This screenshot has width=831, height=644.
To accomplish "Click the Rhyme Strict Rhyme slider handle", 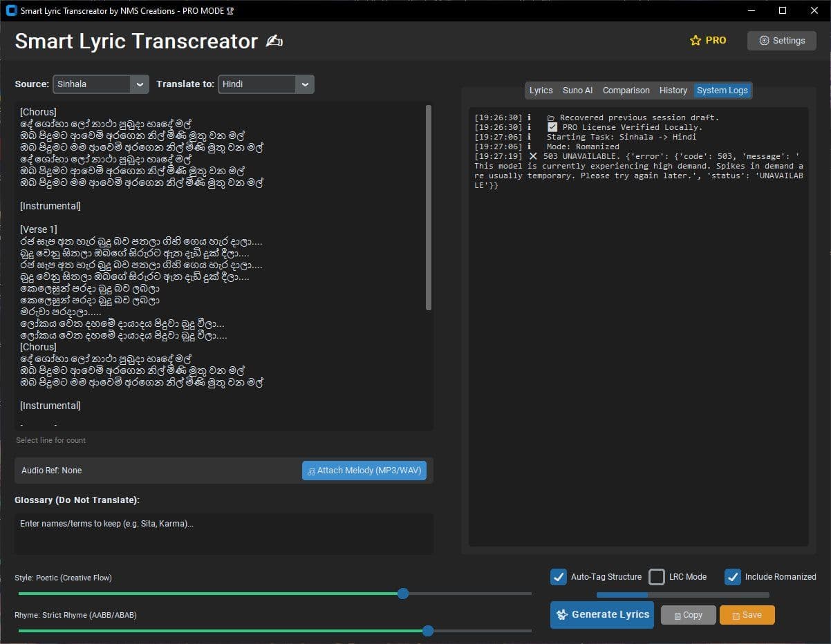I will (x=428, y=631).
